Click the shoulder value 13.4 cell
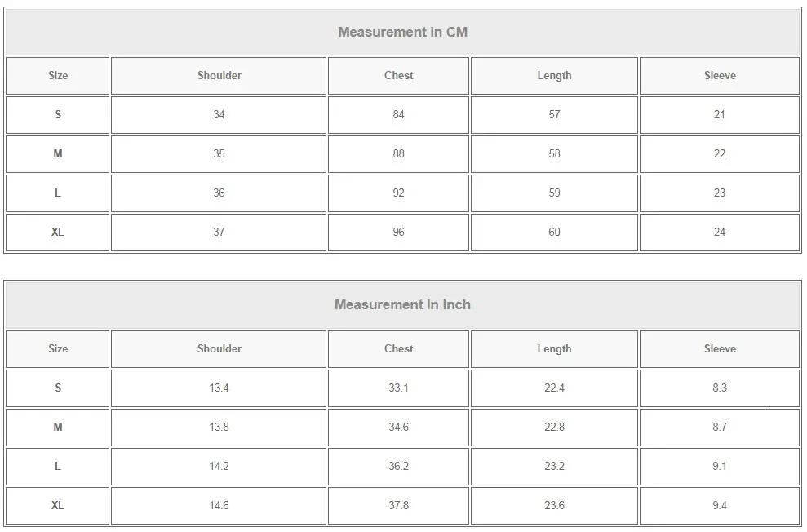The width and height of the screenshot is (807, 532). pyautogui.click(x=219, y=388)
